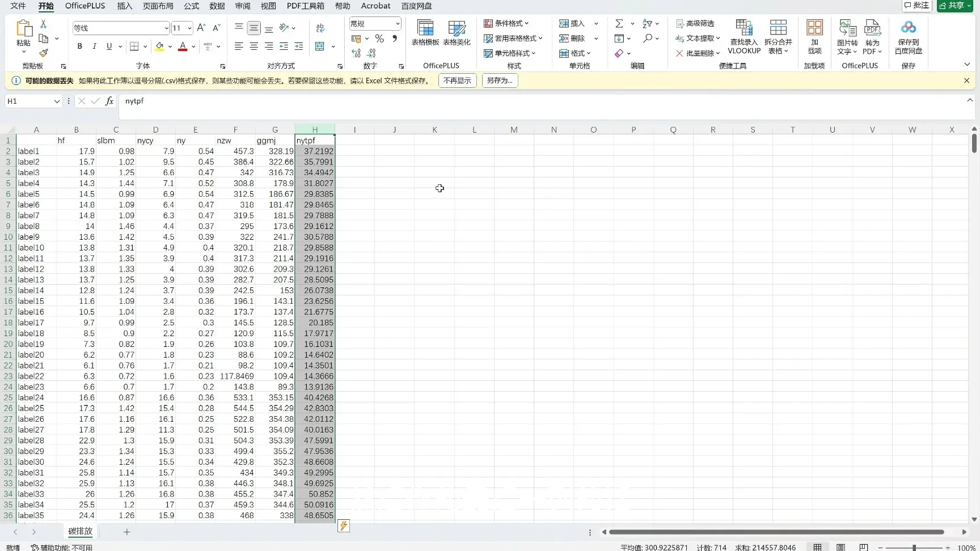Open the PDF工具箱 tab
Viewport: 980px width, 551px height.
(x=306, y=6)
